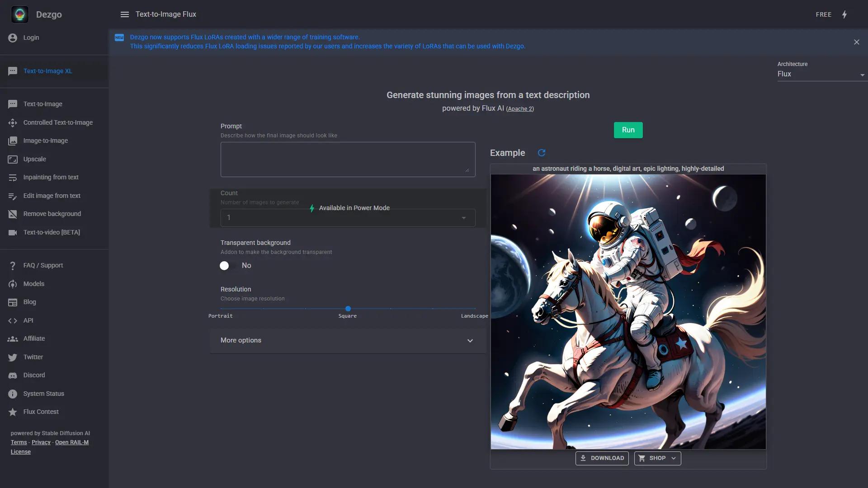Screen dimensions: 868x488
Task: Open the Models page from the sidebar
Action: pyautogui.click(x=34, y=284)
